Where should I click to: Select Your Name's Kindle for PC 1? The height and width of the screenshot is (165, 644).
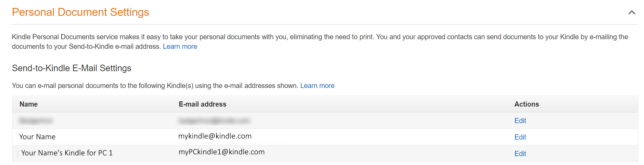tap(67, 153)
